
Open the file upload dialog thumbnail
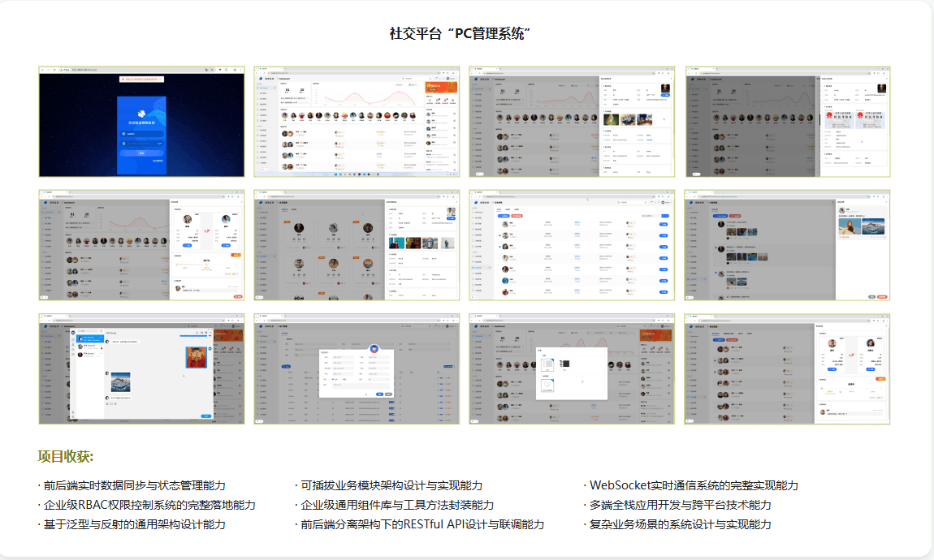572,369
